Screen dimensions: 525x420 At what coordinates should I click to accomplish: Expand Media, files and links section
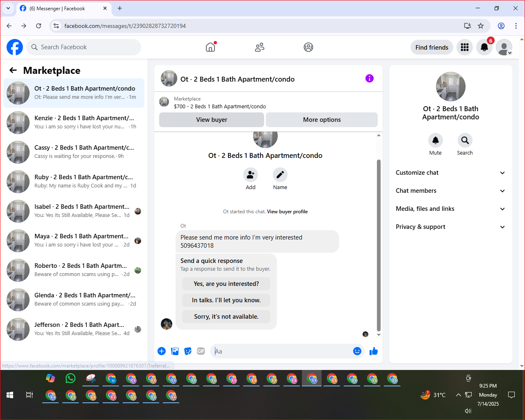pyautogui.click(x=450, y=209)
